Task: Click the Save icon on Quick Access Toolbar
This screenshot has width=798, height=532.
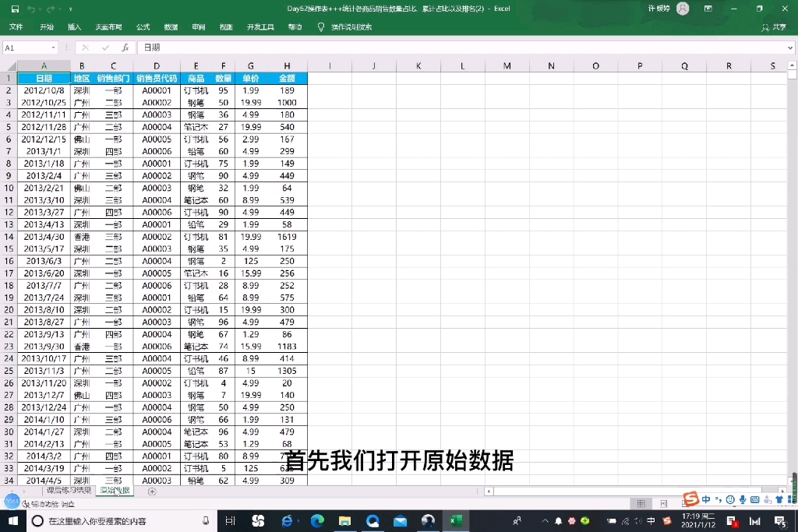Action: pyautogui.click(x=16, y=8)
